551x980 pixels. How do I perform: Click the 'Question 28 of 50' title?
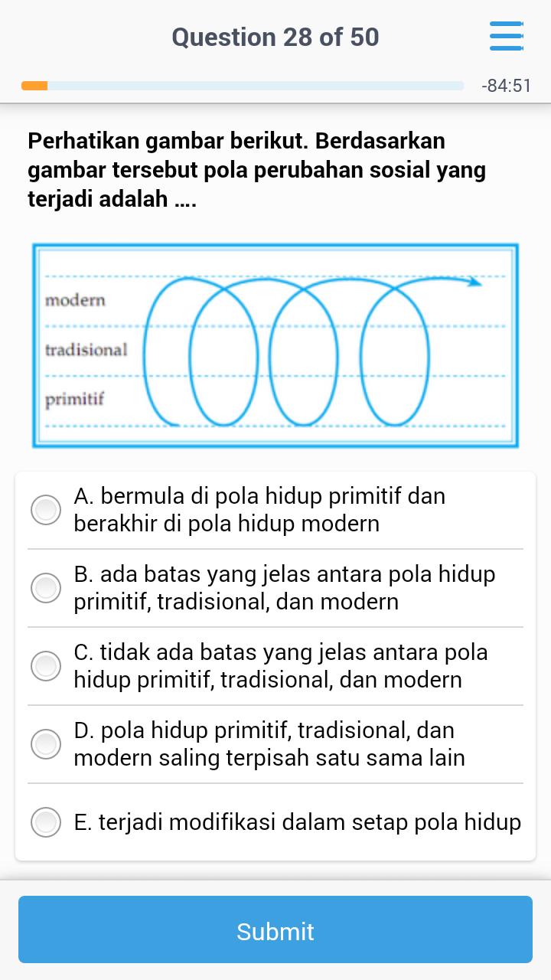(x=275, y=37)
